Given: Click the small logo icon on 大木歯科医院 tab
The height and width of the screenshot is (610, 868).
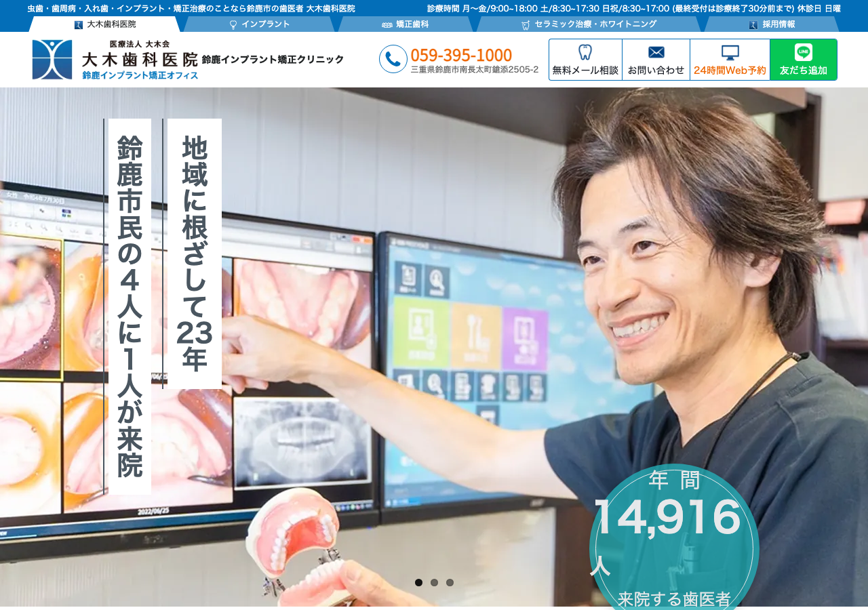Looking at the screenshot, I should 79,25.
